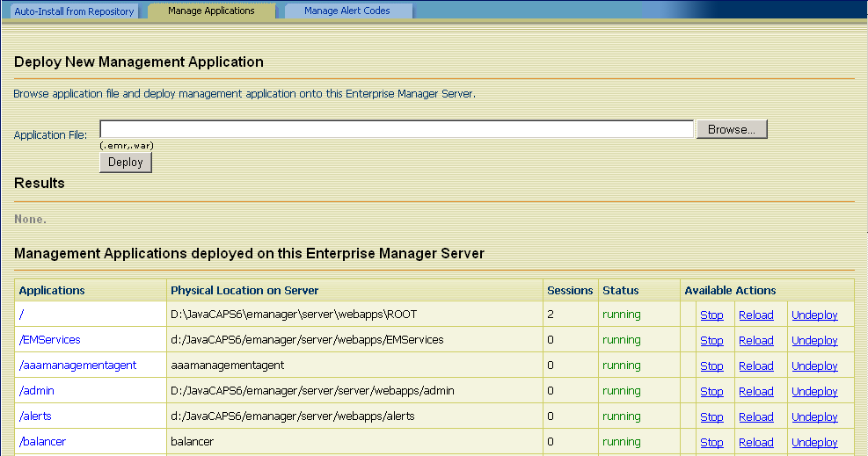Viewport: 868px width, 456px height.
Task: Reload the /EMServices application
Action: pos(756,341)
